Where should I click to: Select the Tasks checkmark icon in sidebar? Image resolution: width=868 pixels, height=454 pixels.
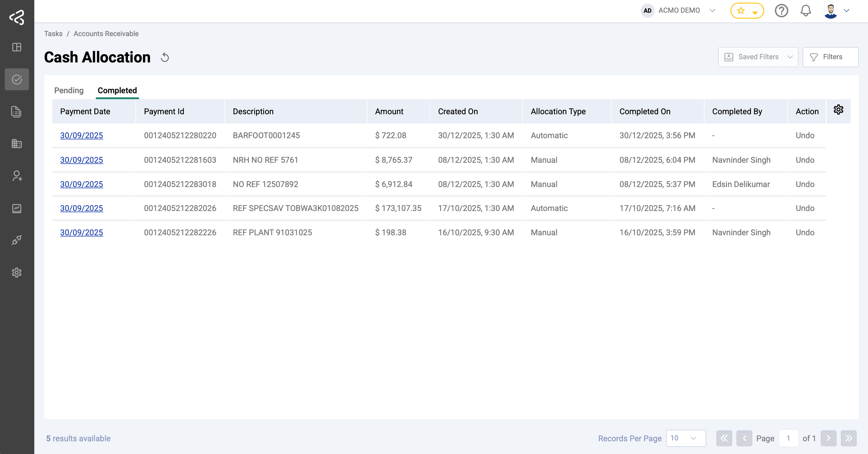pos(17,79)
